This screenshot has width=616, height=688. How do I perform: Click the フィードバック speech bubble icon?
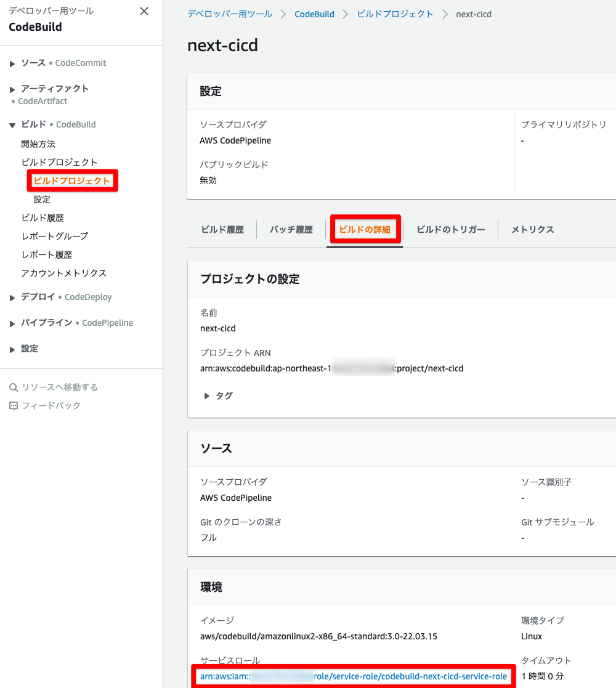point(14,406)
